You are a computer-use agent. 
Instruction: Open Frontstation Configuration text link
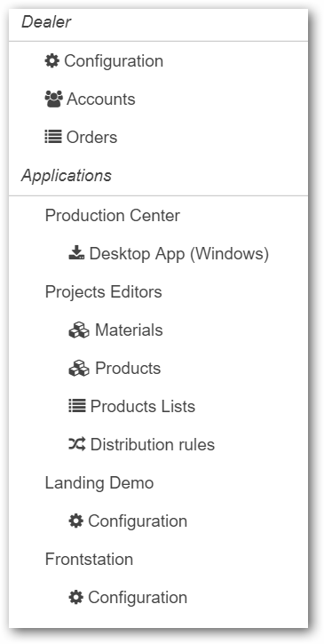138,598
